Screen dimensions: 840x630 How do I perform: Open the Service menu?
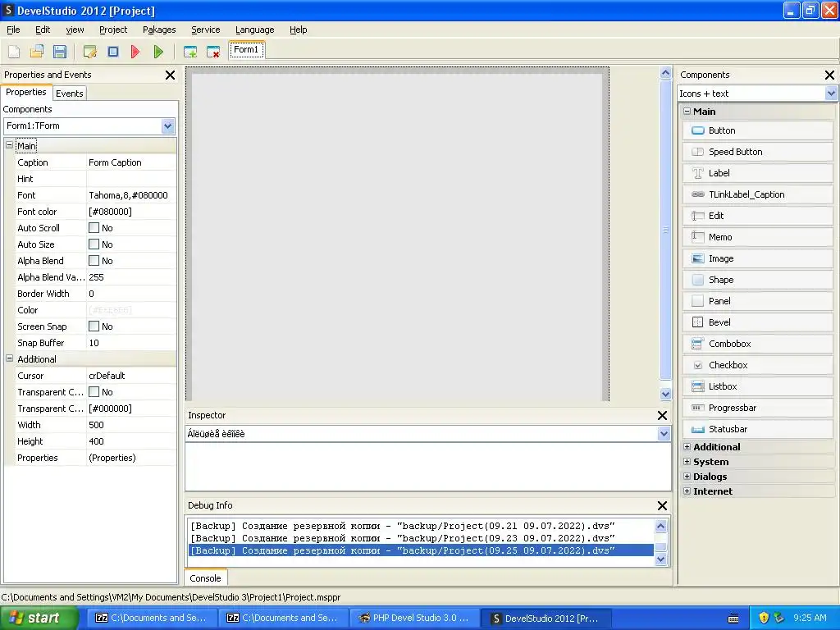tap(206, 30)
